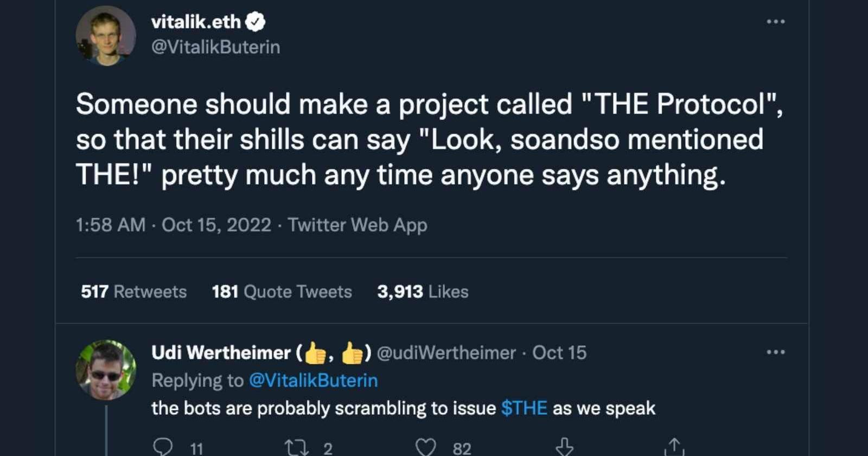View the 181 Quote Tweets

tap(282, 292)
